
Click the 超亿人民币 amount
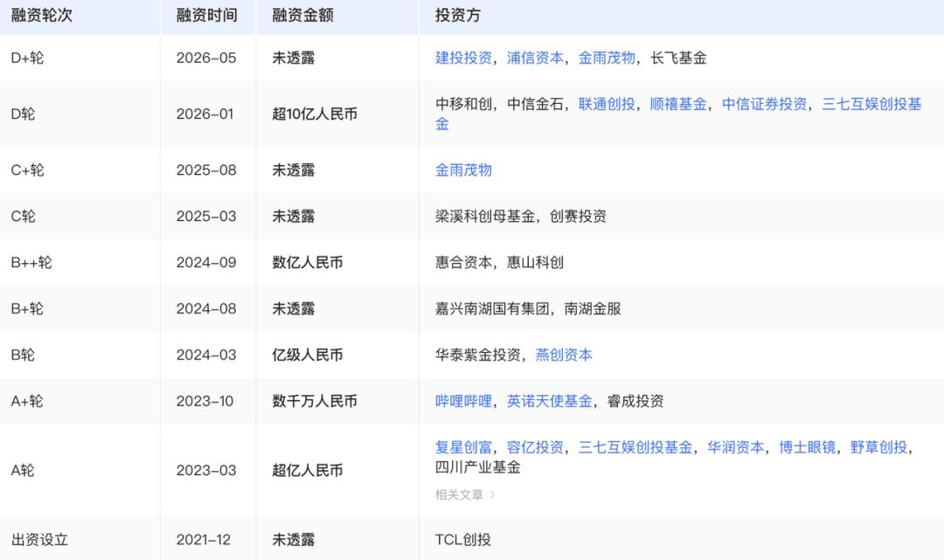pos(308,470)
